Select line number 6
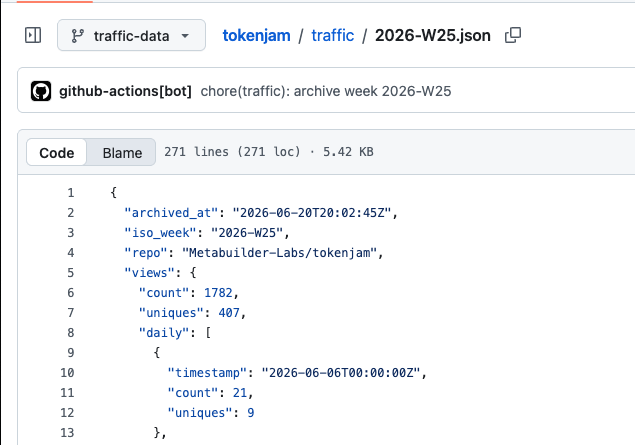This screenshot has width=635, height=445. 71,292
